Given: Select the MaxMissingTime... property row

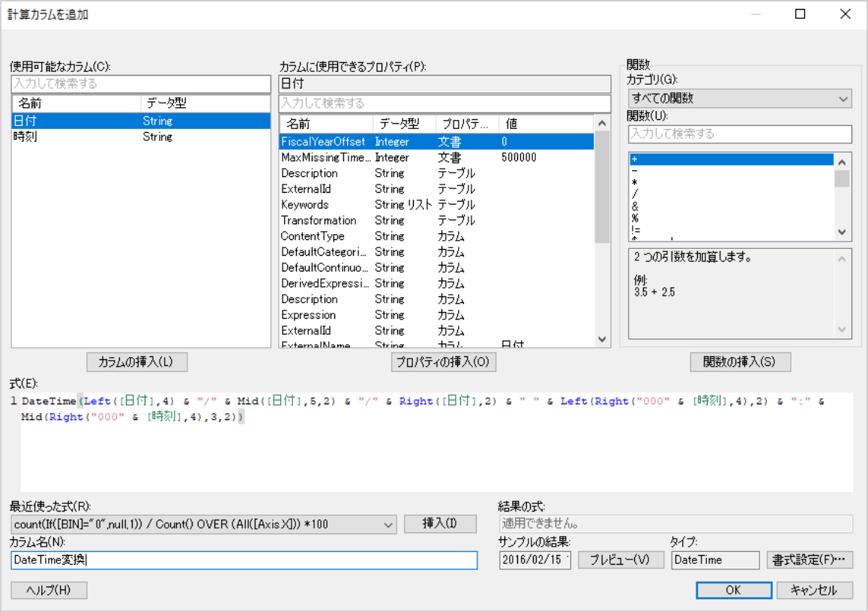Looking at the screenshot, I should click(x=436, y=157).
